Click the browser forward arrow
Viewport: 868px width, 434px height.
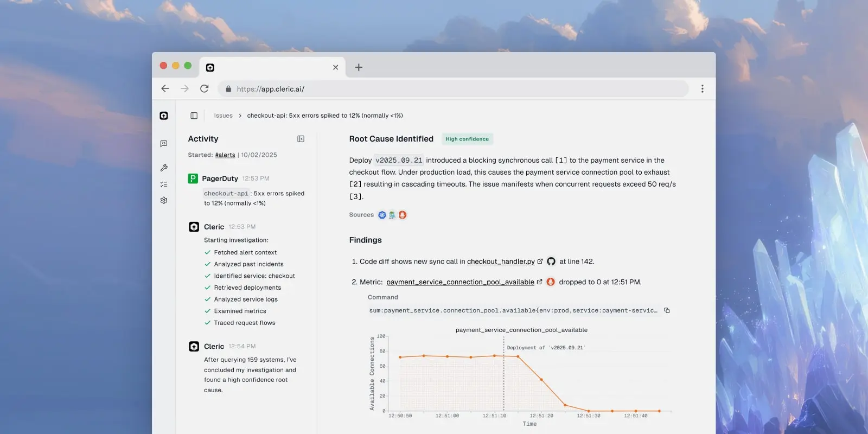pyautogui.click(x=184, y=88)
